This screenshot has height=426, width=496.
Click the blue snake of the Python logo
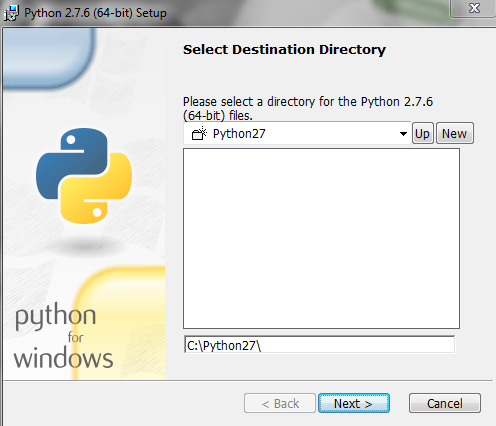point(72,163)
